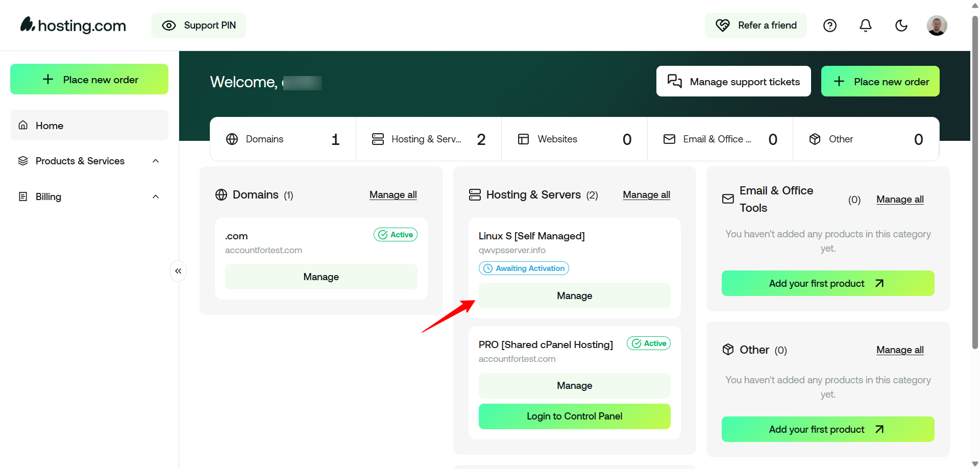This screenshot has width=980, height=469.
Task: Click cube icon beside Other heading
Action: tap(728, 350)
